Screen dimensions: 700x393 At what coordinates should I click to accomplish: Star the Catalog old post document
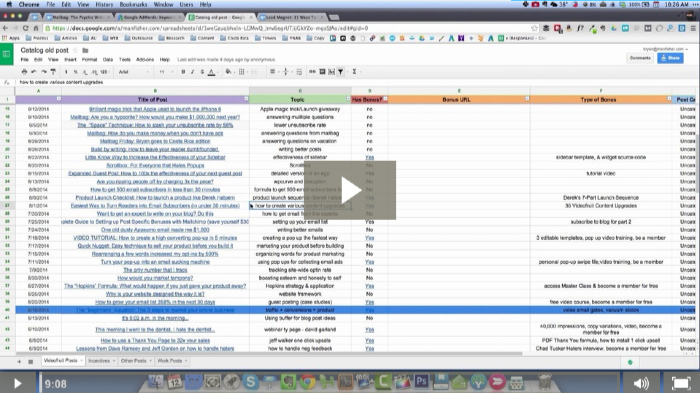tap(75, 50)
